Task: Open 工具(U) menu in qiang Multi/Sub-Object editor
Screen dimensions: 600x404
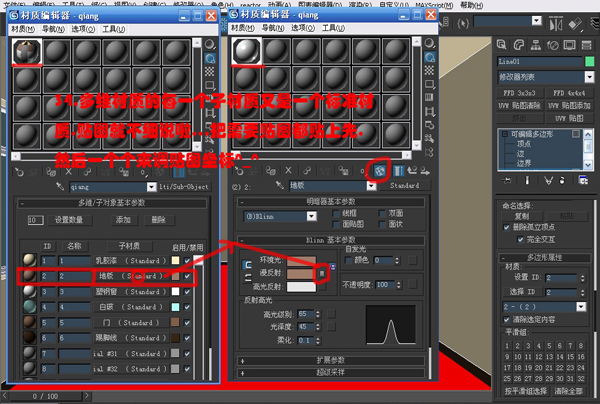Action: (114, 29)
